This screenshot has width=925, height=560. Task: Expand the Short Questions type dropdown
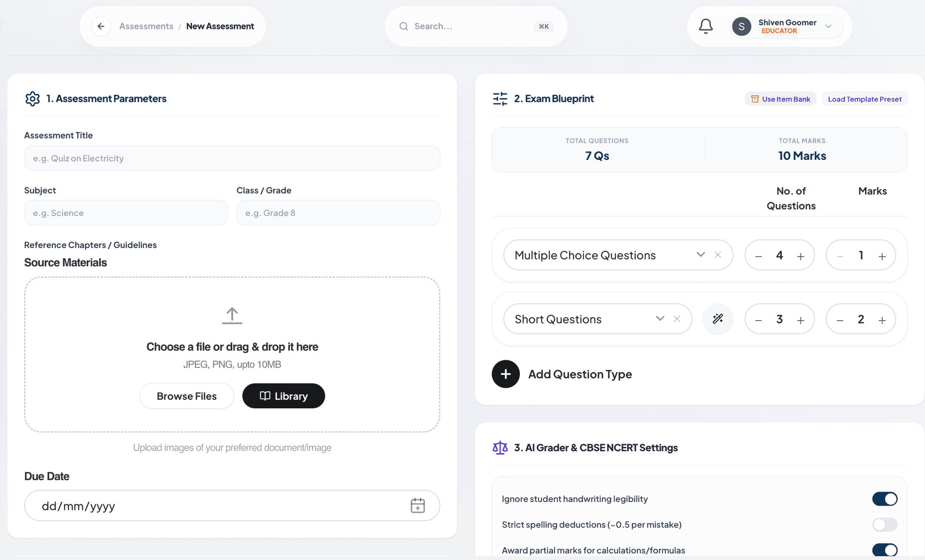(660, 319)
